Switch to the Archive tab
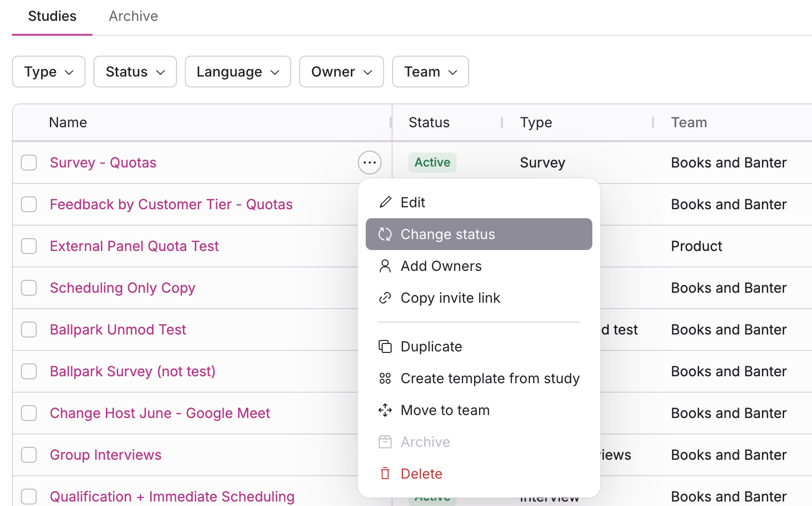The height and width of the screenshot is (506, 812). [133, 16]
